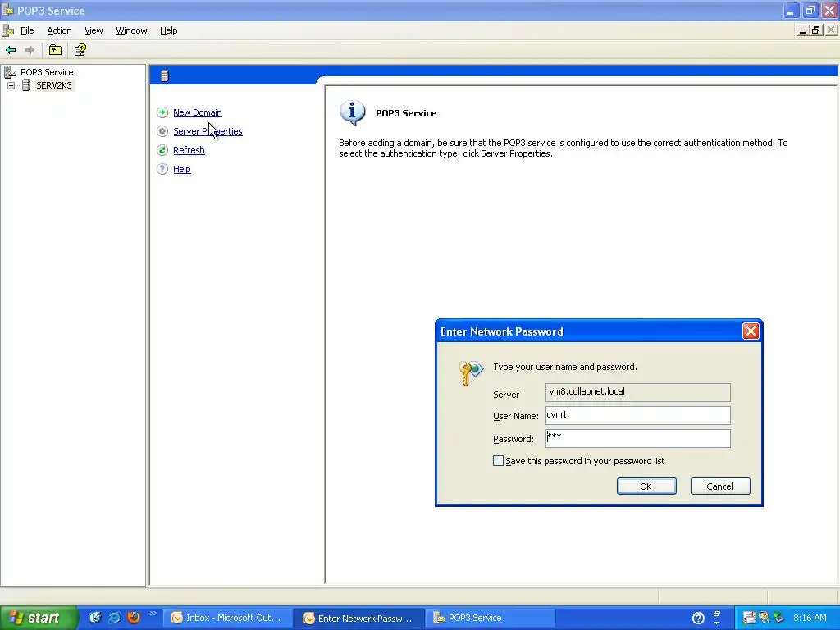The height and width of the screenshot is (630, 840).
Task: Expand the SERV2K3 tree node
Action: (x=11, y=85)
